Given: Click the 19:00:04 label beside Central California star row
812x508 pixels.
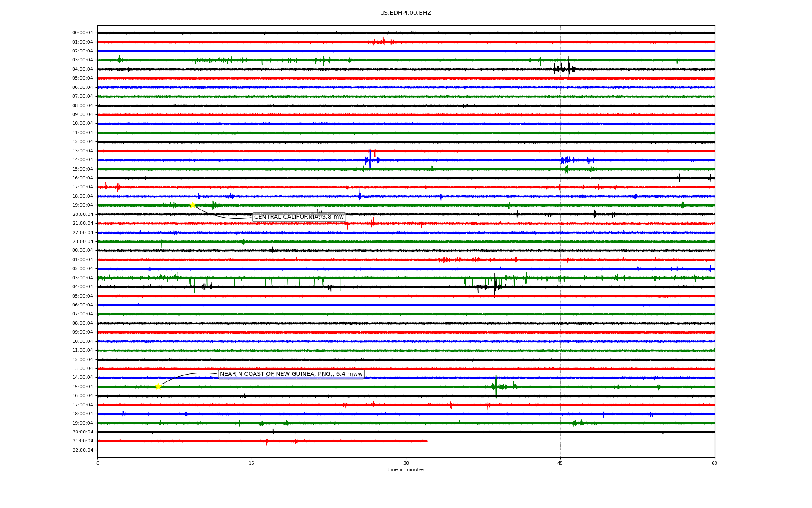Looking at the screenshot, I should 82,205.
